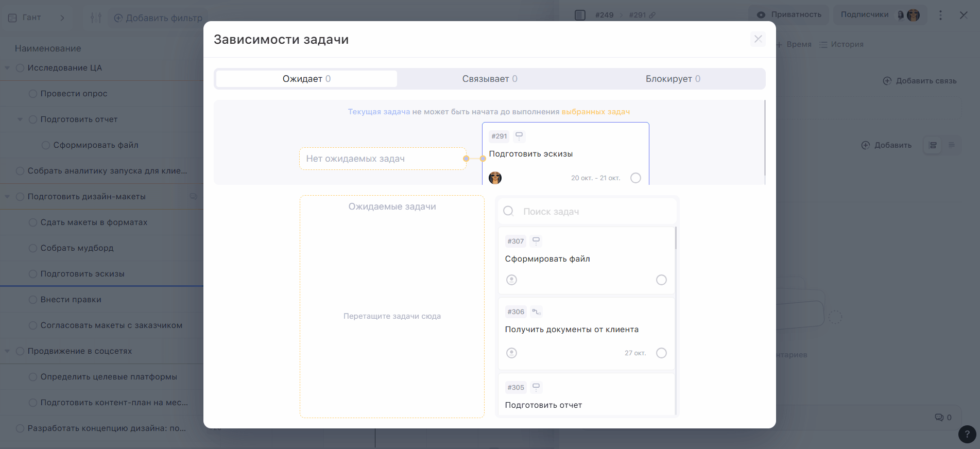Viewport: 980px width, 449px height.
Task: Toggle status circle on Сформировать файл card
Action: click(x=661, y=280)
